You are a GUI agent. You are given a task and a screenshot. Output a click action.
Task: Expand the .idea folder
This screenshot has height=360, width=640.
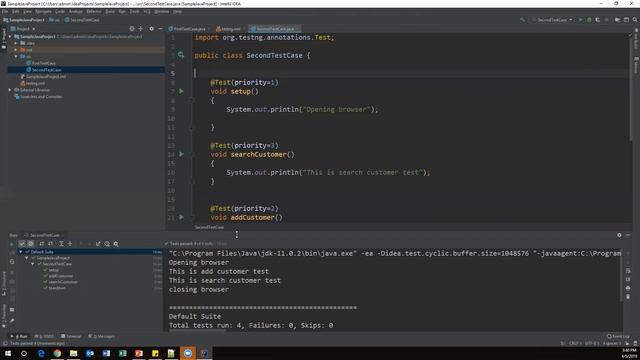[16, 43]
